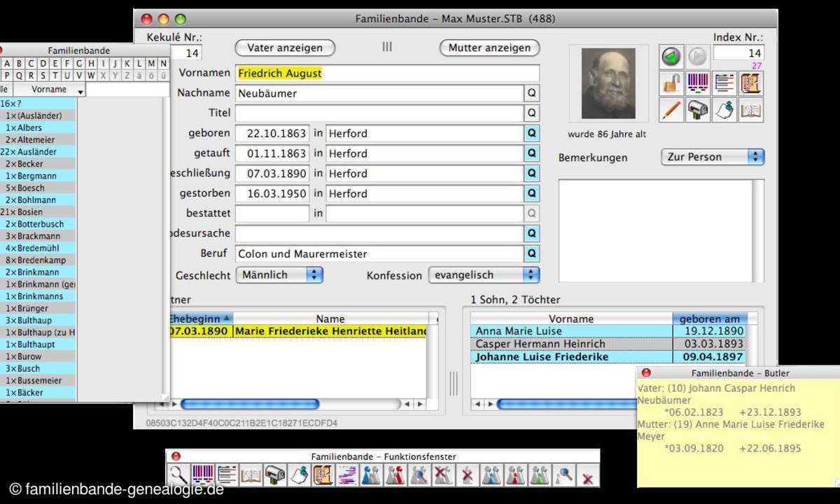840x504 pixels.
Task: Open the Geschlecht dropdown showing Männlich
Action: tap(279, 275)
